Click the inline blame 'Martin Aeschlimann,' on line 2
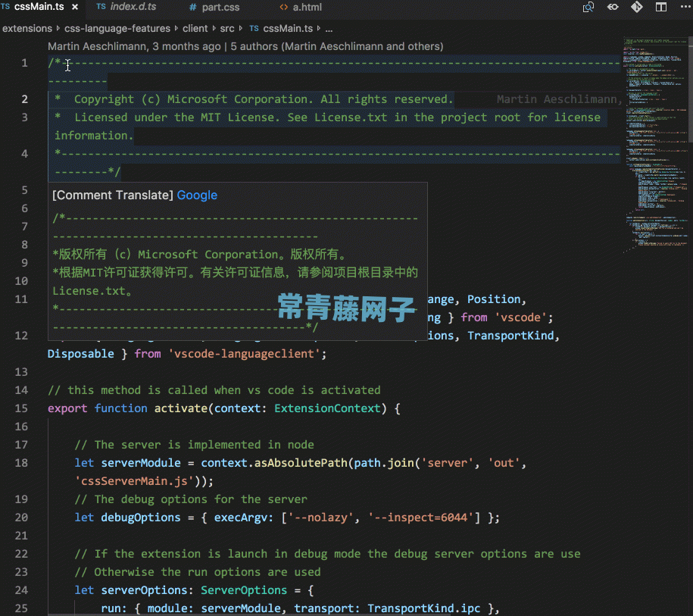 (559, 99)
